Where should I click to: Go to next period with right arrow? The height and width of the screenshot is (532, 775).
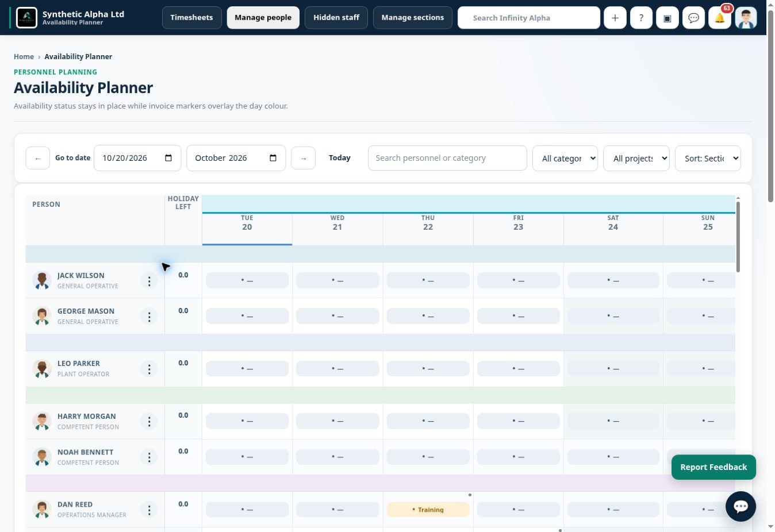tap(303, 158)
